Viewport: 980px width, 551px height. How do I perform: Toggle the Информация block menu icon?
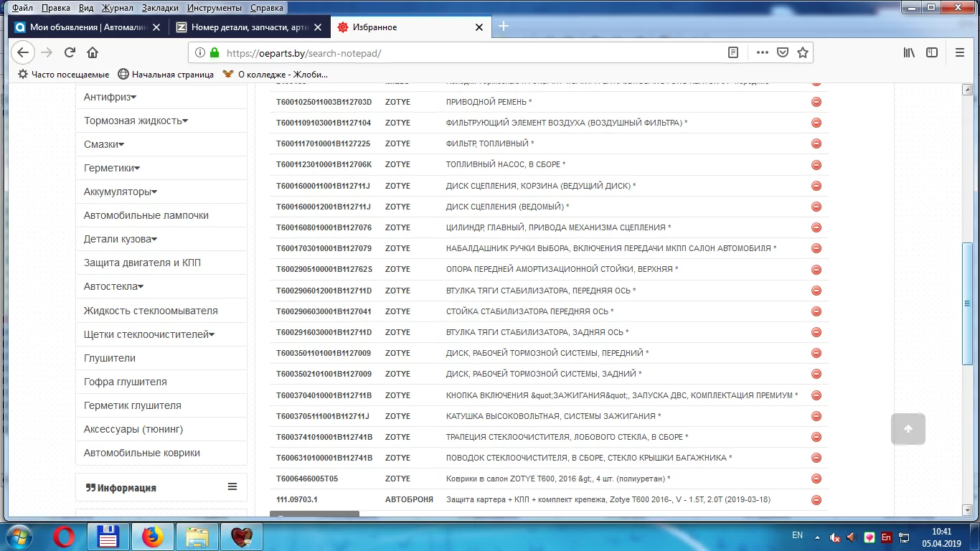[x=232, y=486]
